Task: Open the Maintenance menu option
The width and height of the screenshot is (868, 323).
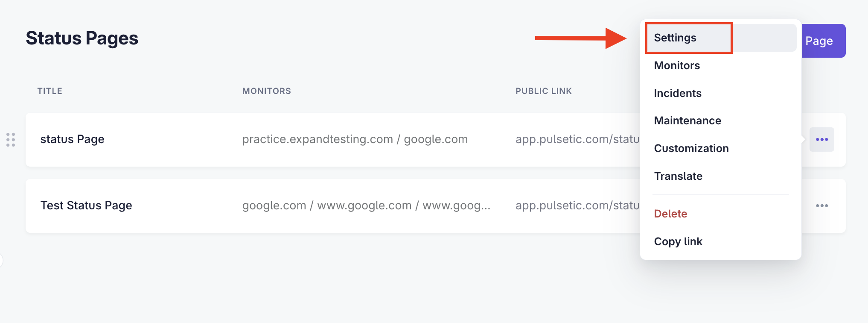Action: click(721, 120)
